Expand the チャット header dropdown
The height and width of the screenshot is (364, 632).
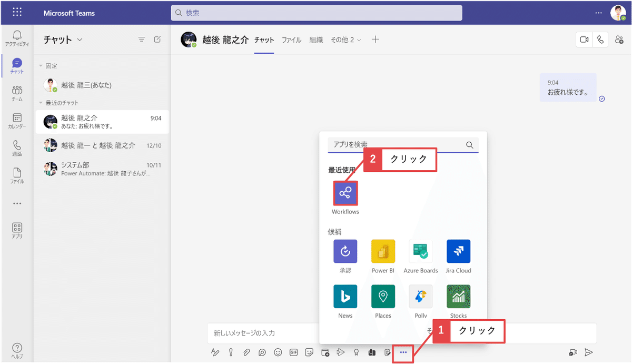[80, 40]
